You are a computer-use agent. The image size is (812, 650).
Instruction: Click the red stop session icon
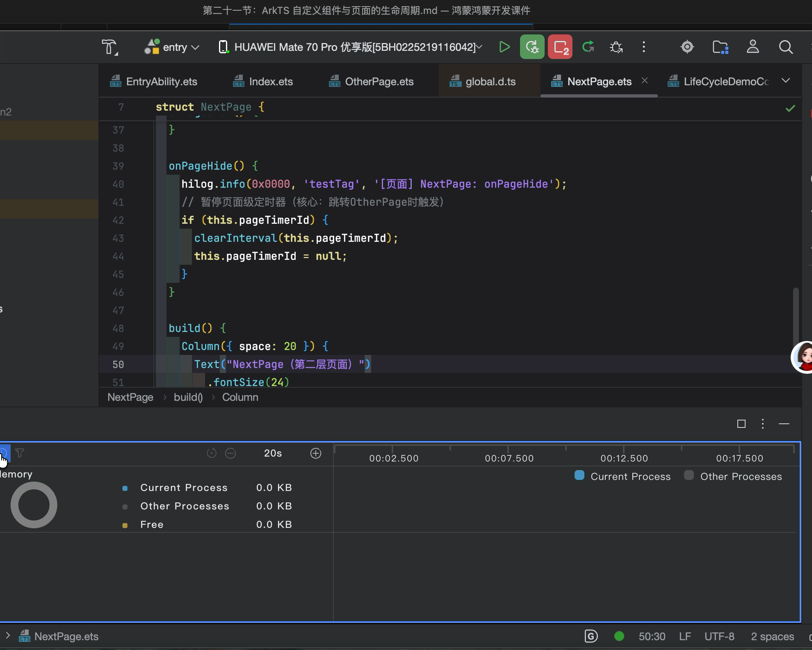(560, 47)
